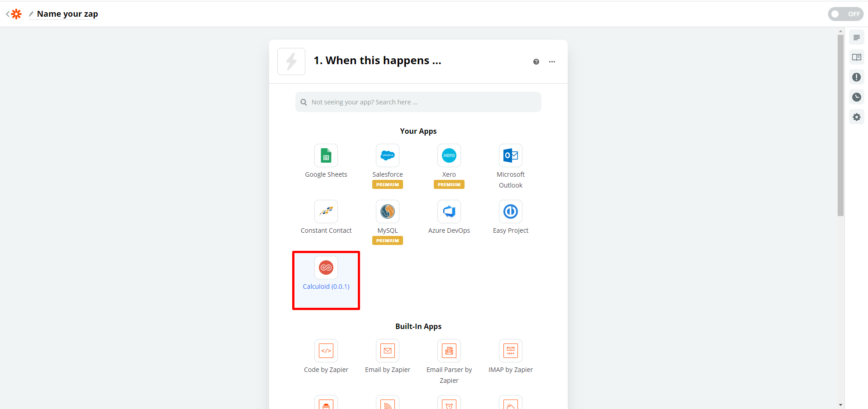Click the '1. When this happens ...' heading
Screen dimensions: 868x409
(378, 61)
